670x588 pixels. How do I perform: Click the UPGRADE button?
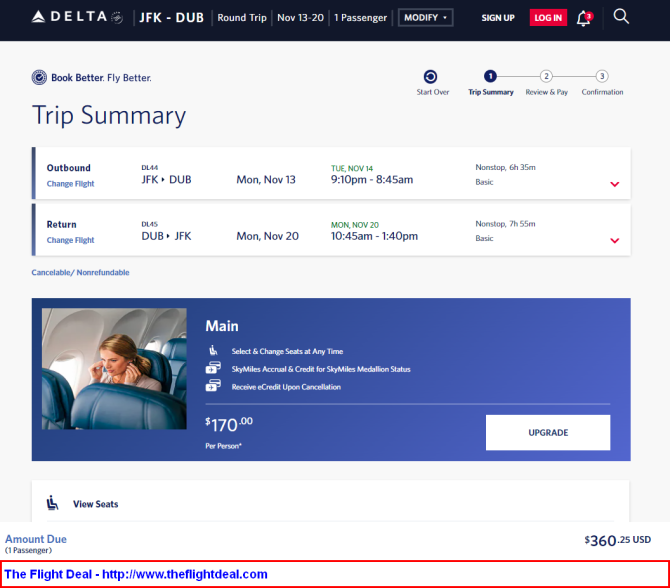(x=548, y=432)
